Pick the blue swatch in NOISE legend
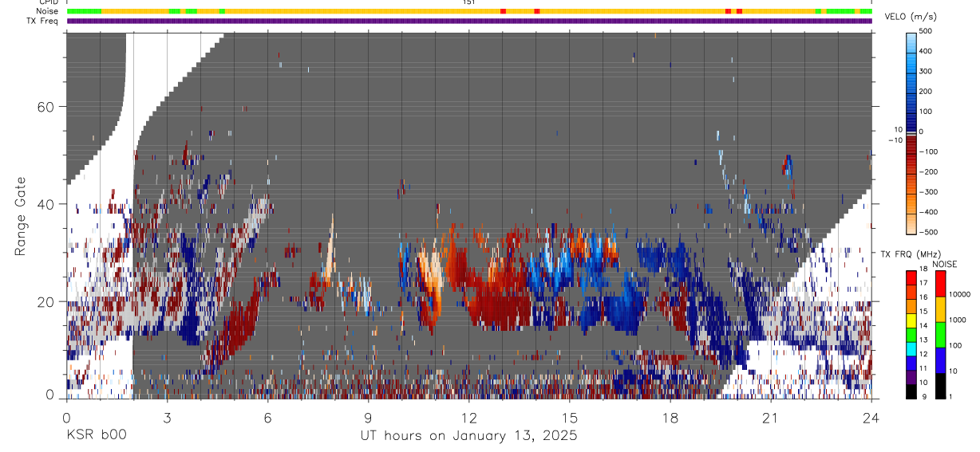This screenshot has width=980, height=452. (x=940, y=360)
